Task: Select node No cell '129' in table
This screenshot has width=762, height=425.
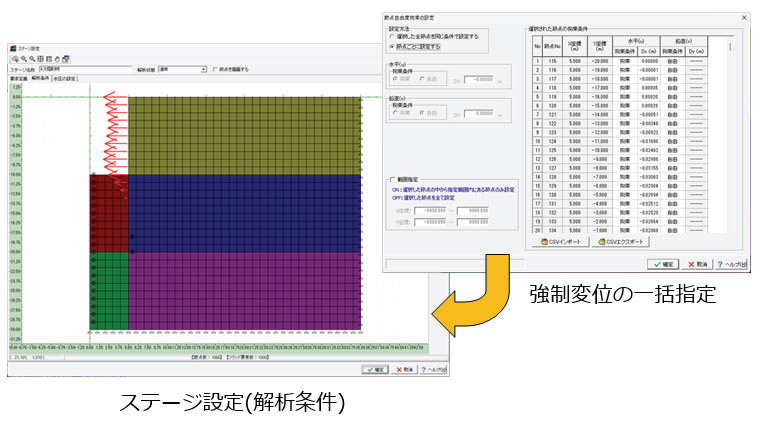Action: coord(552,186)
